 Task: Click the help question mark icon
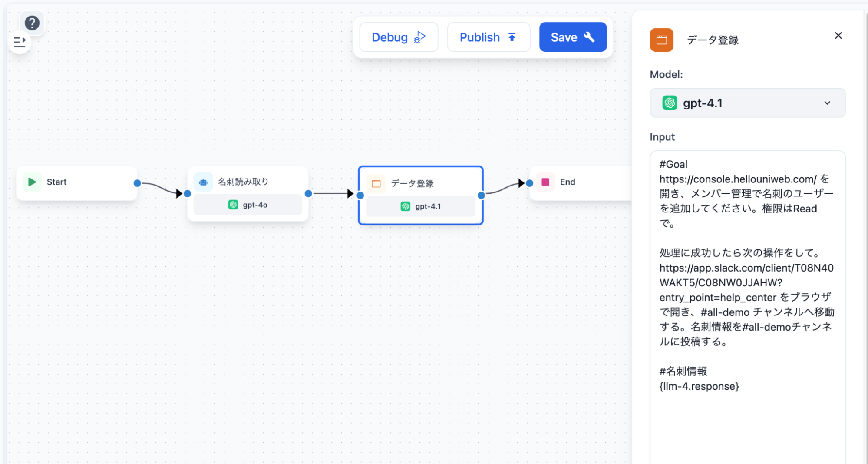click(32, 23)
